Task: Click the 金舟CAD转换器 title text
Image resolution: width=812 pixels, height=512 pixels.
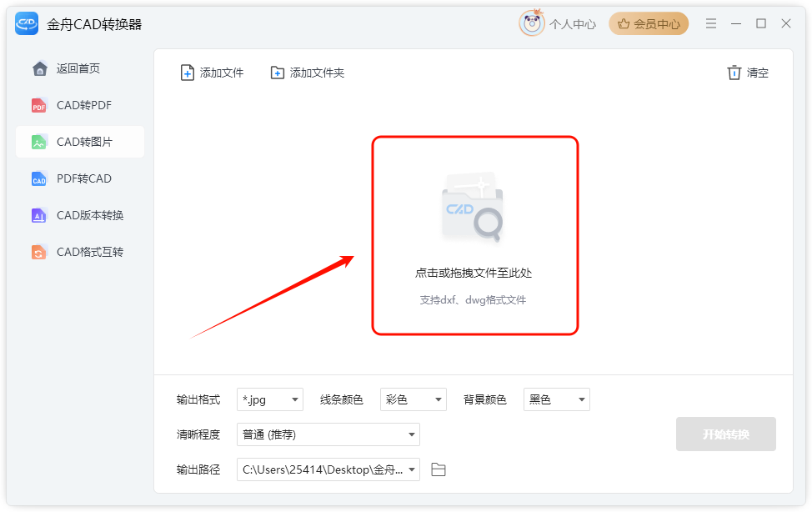Action: tap(94, 24)
